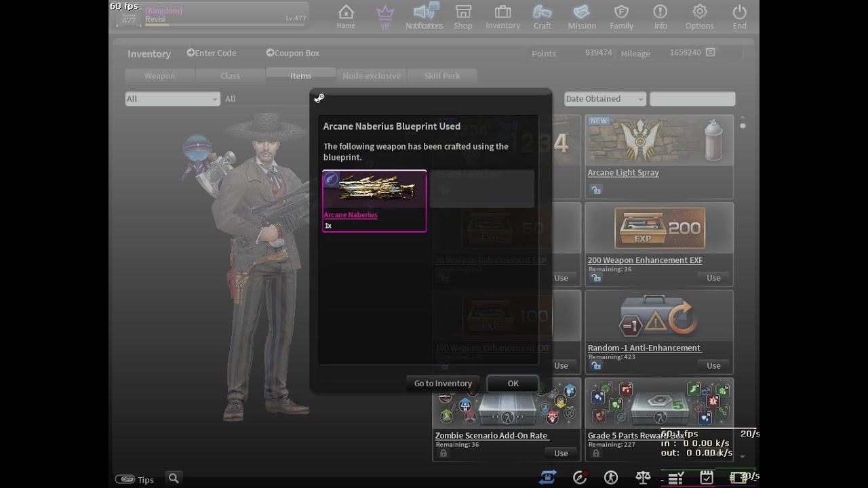Screen dimensions: 868x488
Task: Click the Arcane Naberius item name
Action: click(x=351, y=215)
